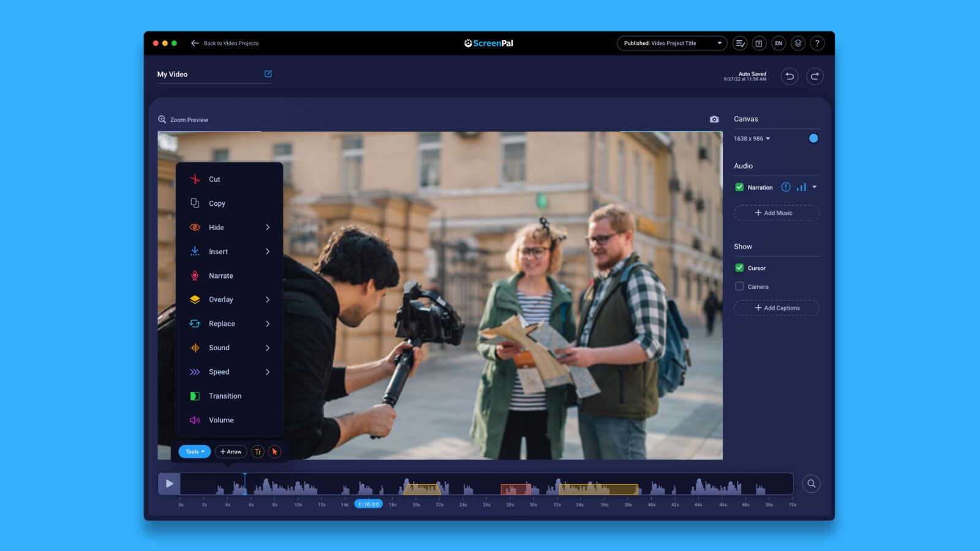Select the Narrate microphone tool
980x551 pixels.
coord(195,275)
